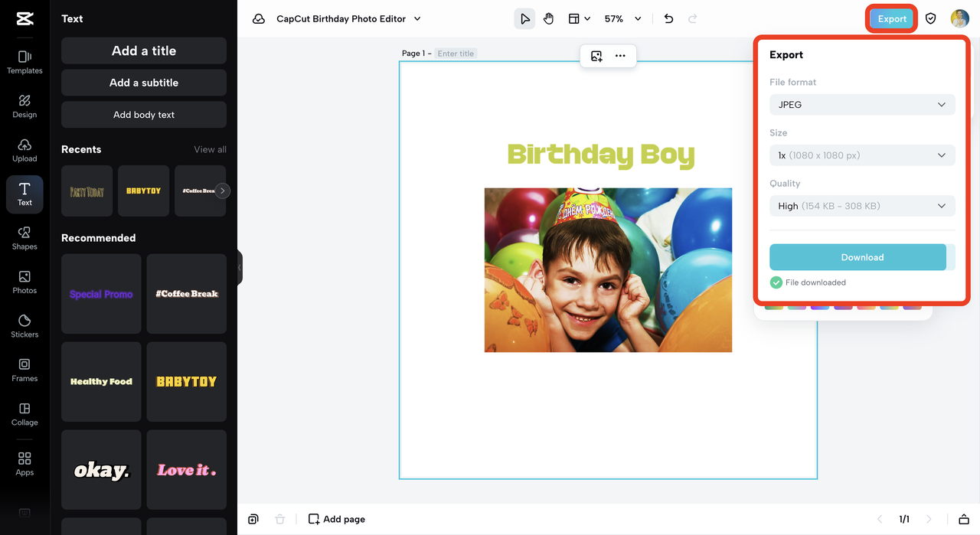
Task: Click the page Enter title field
Action: (x=456, y=54)
